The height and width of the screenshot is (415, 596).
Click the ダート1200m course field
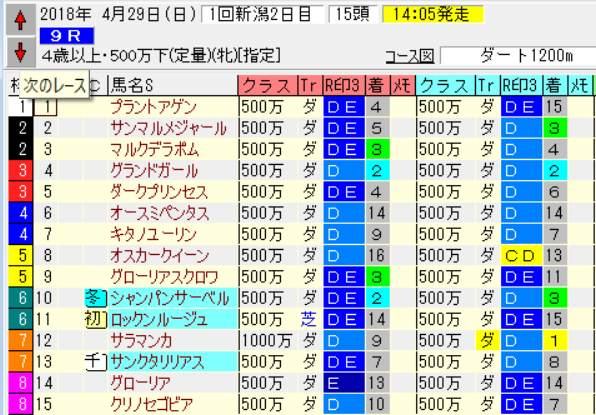coord(518,57)
